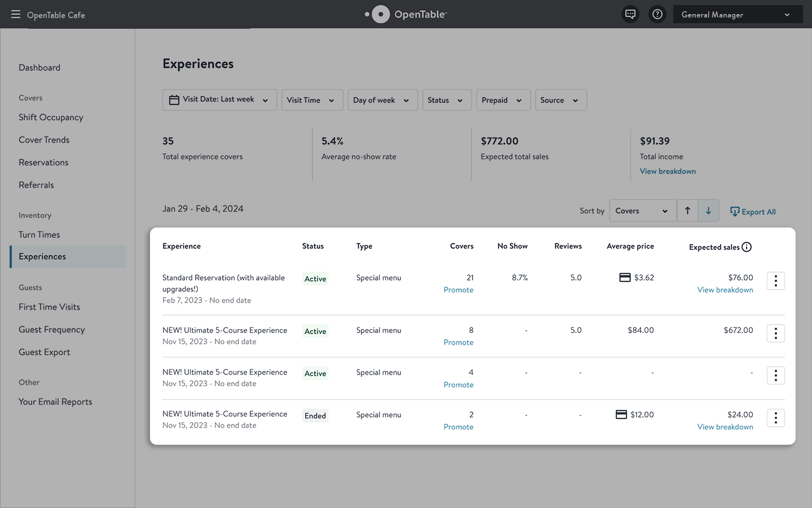The height and width of the screenshot is (508, 812).
Task: Click the $772.00 expected total sales value
Action: (x=500, y=141)
